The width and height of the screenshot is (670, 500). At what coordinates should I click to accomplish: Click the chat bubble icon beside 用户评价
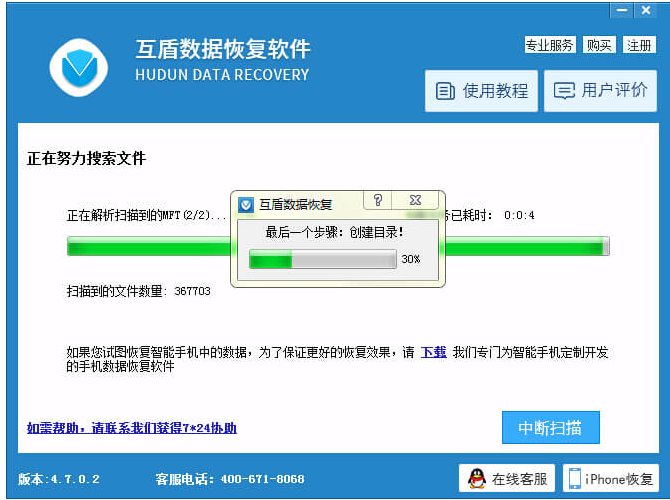click(x=565, y=92)
